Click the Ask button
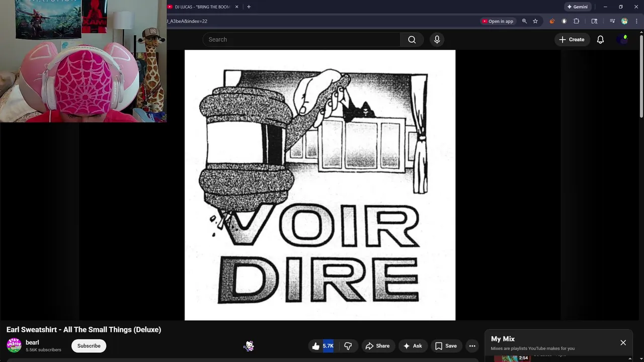Image resolution: width=644 pixels, height=362 pixels. pyautogui.click(x=412, y=346)
